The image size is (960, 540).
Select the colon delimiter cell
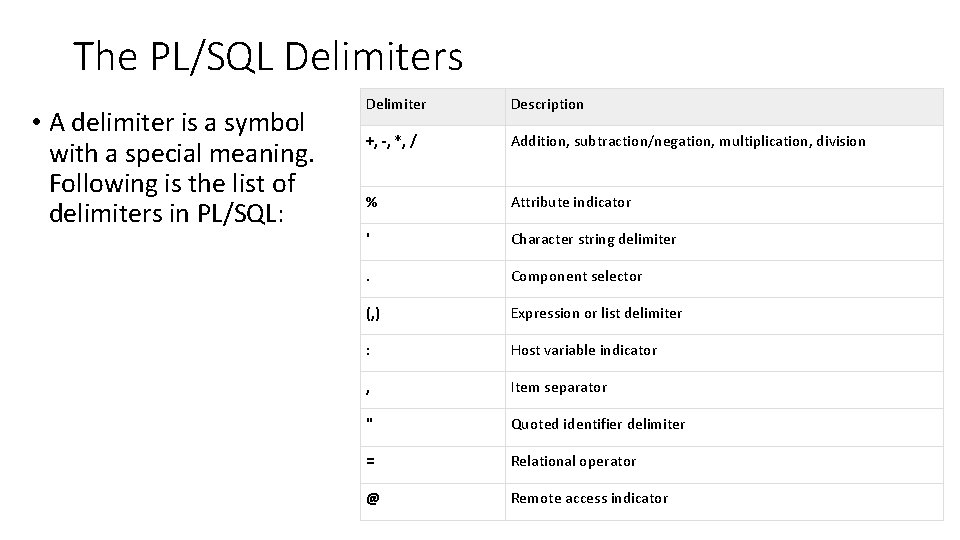(x=369, y=350)
